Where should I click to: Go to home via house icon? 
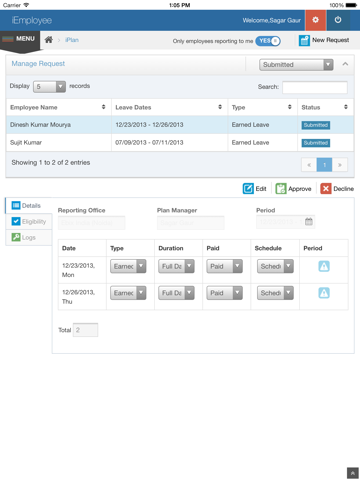point(49,40)
